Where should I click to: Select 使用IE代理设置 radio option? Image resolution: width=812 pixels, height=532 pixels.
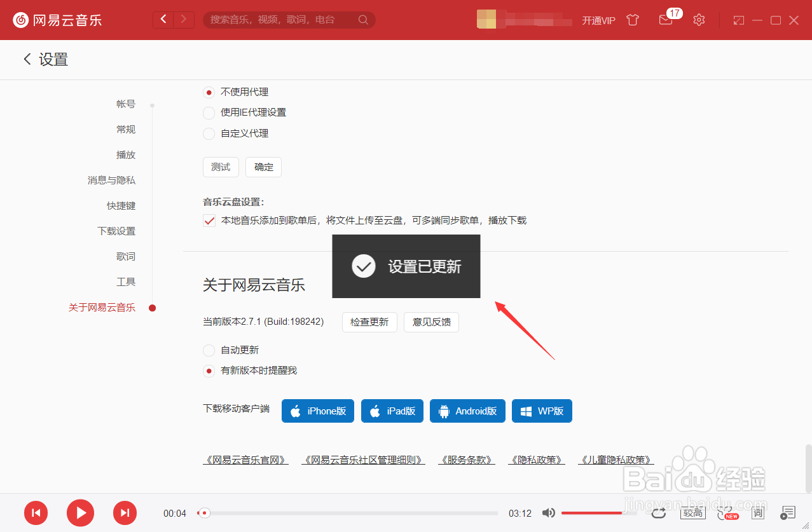209,113
